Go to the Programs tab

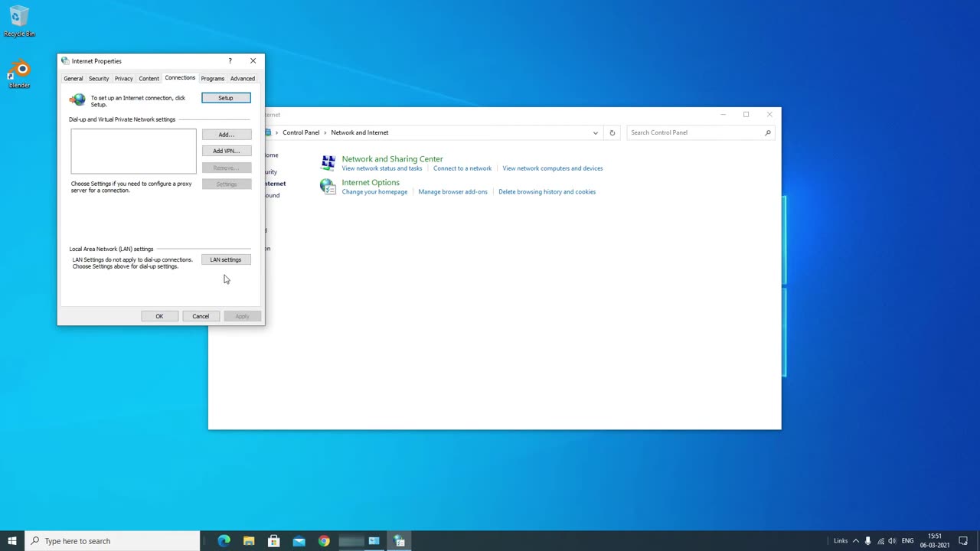tap(213, 78)
